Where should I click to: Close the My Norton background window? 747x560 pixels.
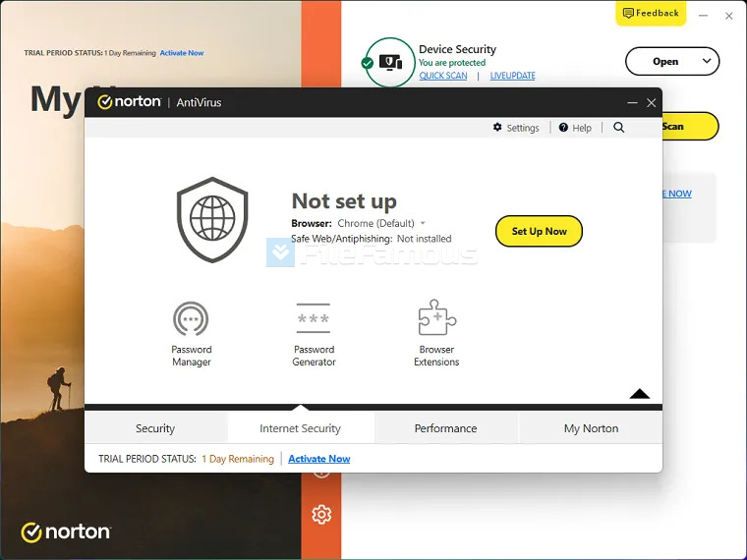[729, 16]
